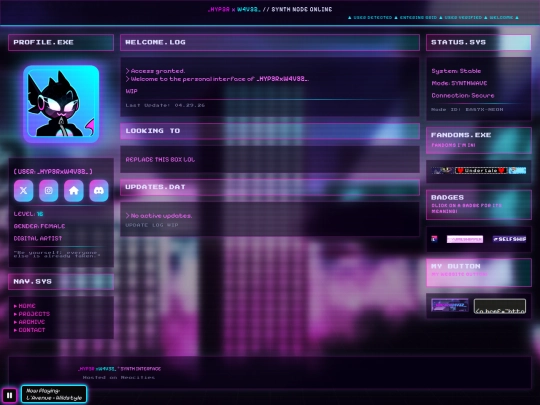This screenshot has width=540, height=405.
Task: Click the FANDOMS.EXE header
Action: (479, 140)
